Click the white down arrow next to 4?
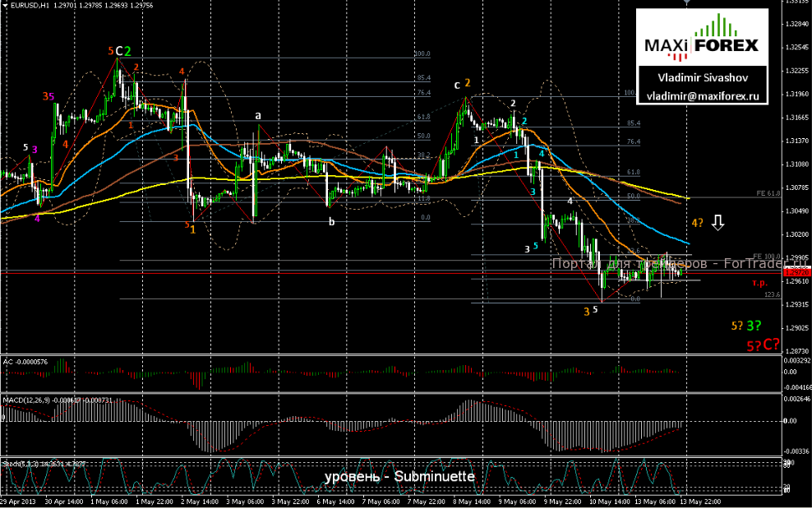The image size is (812, 509). [x=717, y=223]
